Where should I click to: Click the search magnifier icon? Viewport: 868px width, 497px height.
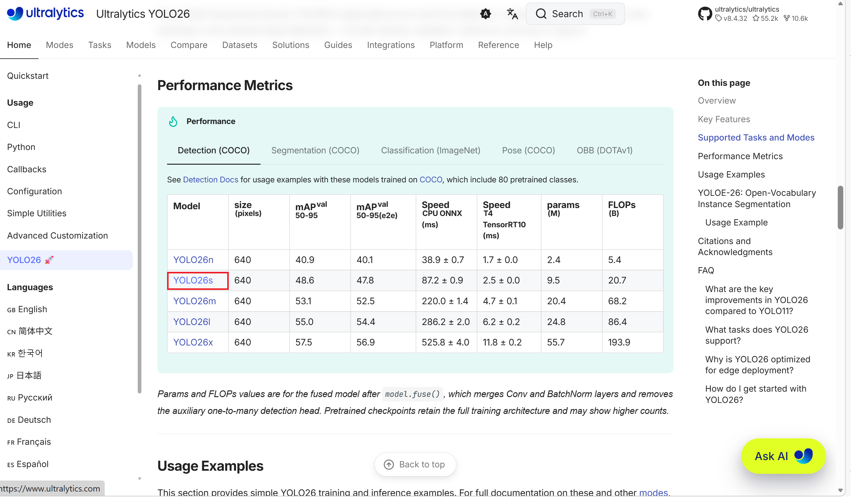click(x=541, y=14)
